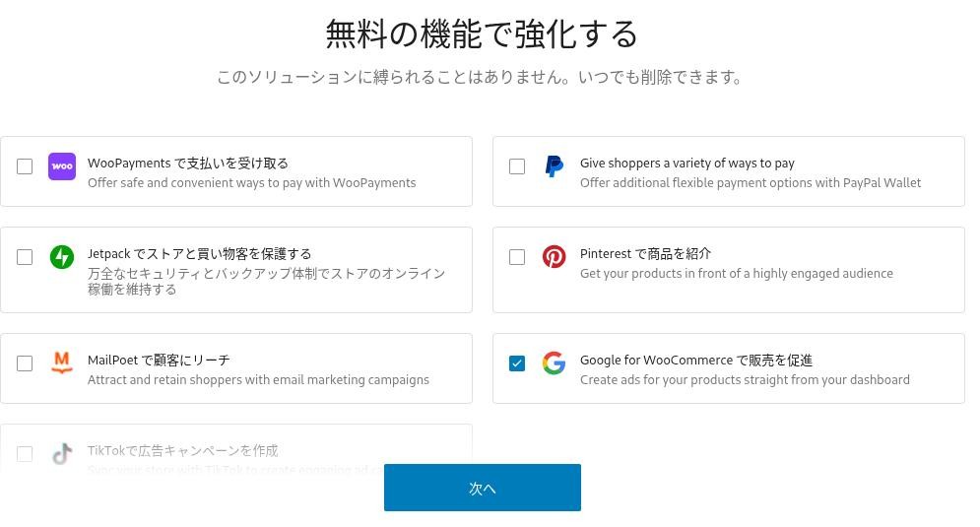This screenshot has height=527, width=980.
Task: Toggle the MailPoet checkbox on
Action: (x=25, y=363)
